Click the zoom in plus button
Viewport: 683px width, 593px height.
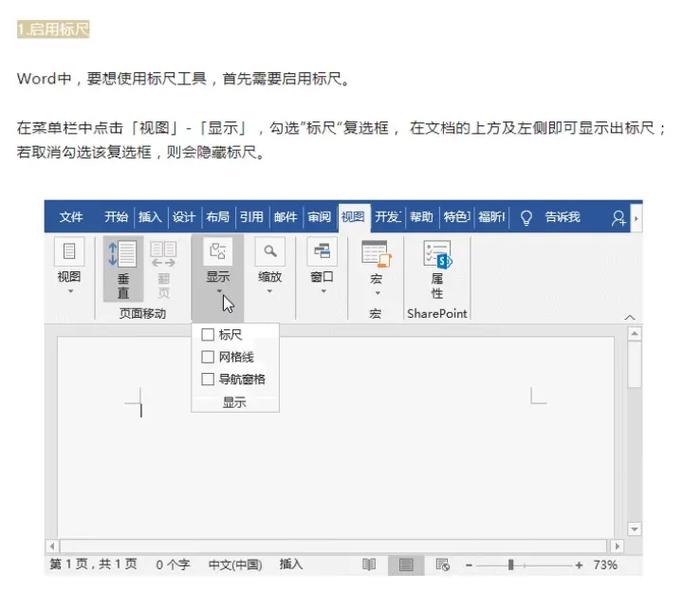click(579, 566)
